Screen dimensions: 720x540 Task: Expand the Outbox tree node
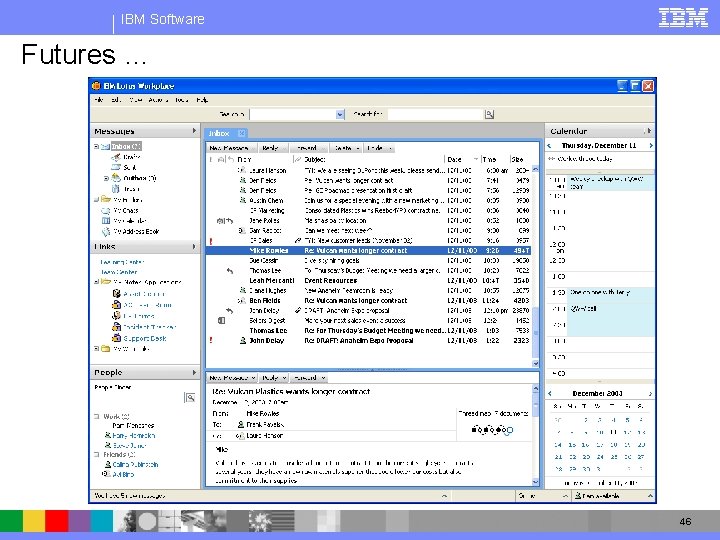click(106, 177)
